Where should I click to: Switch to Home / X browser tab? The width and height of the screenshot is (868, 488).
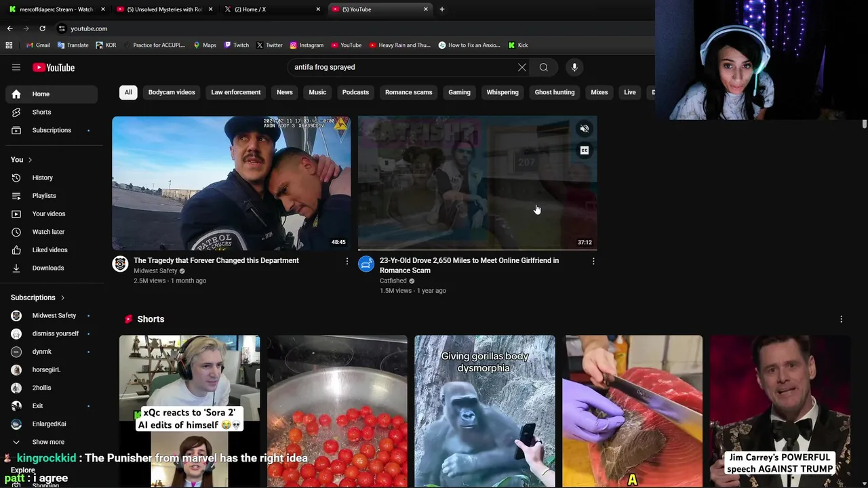tap(273, 9)
